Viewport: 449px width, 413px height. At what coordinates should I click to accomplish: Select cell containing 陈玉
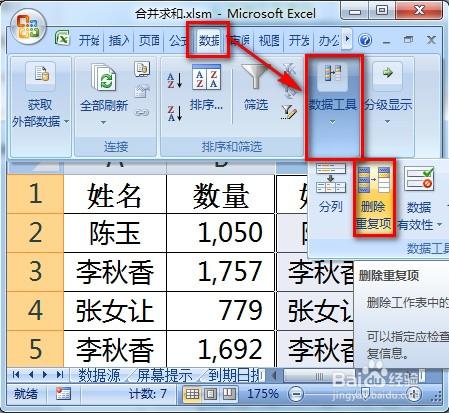tap(115, 233)
